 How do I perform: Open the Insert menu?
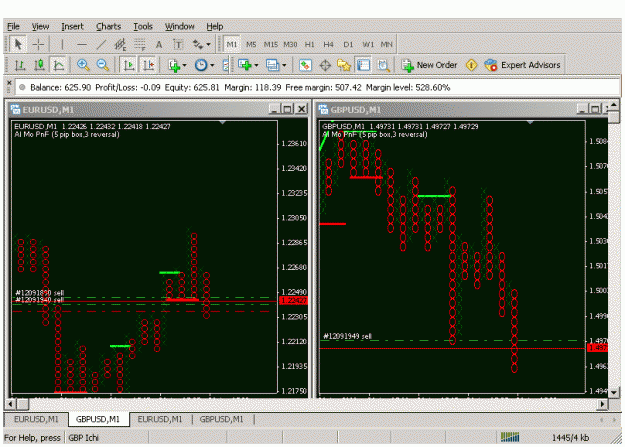72,26
